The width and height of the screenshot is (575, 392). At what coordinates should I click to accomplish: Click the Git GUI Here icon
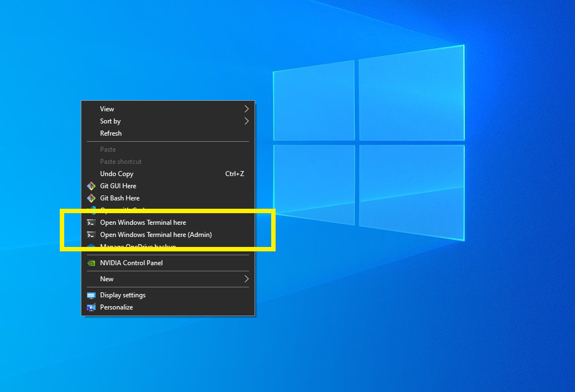[91, 186]
